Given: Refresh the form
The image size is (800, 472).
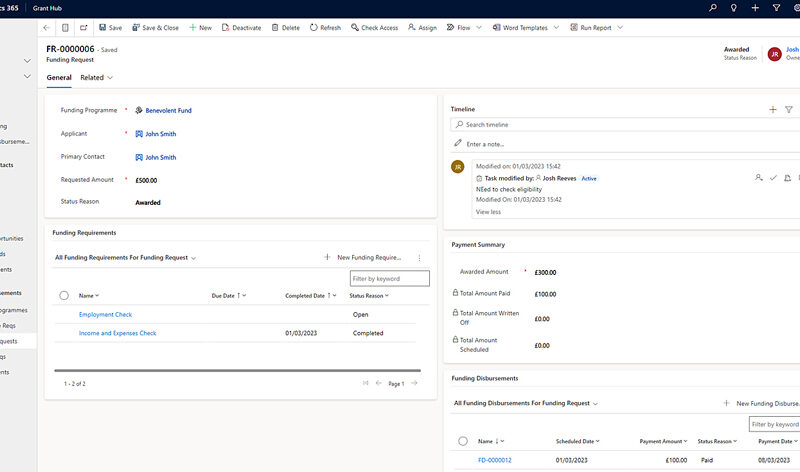Looking at the screenshot, I should click(x=326, y=28).
